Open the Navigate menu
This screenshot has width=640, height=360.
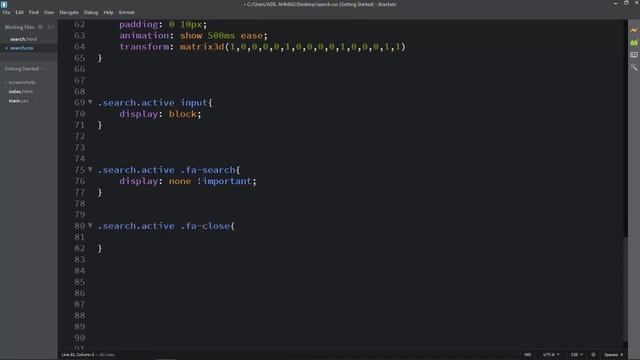pyautogui.click(x=69, y=12)
